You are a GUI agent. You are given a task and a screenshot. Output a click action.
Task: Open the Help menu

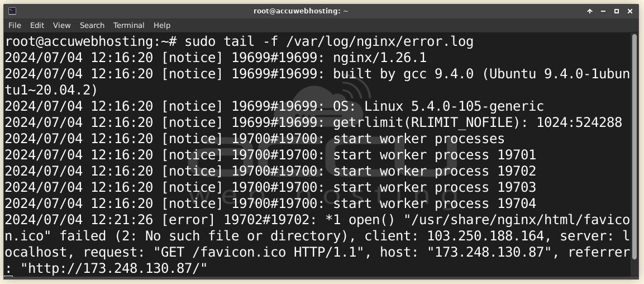point(162,26)
